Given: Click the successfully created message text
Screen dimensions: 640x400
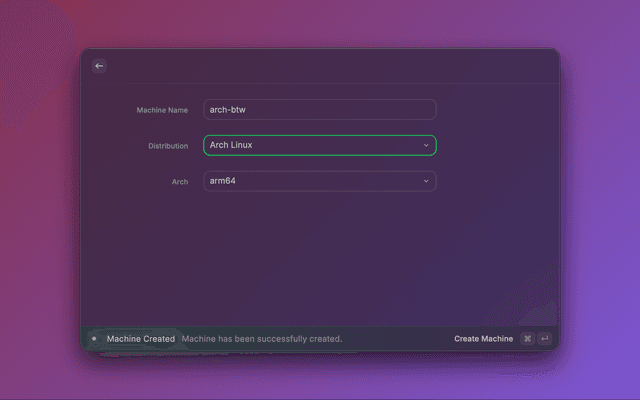Looking at the screenshot, I should click(262, 339).
